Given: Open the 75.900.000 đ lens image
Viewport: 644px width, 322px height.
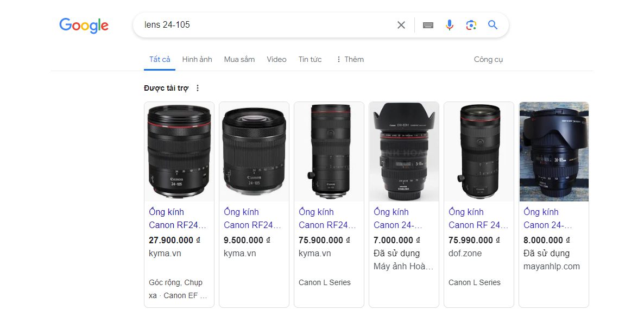Looking at the screenshot, I should click(x=329, y=151).
